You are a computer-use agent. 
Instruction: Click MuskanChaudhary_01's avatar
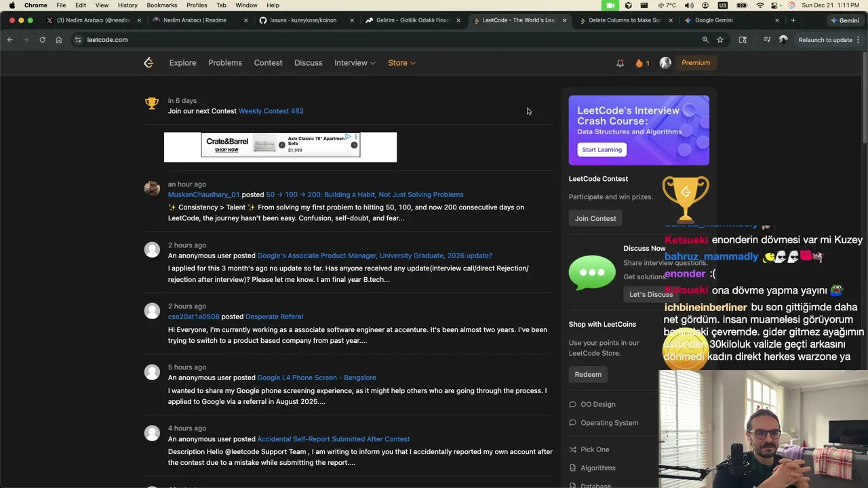tap(152, 188)
